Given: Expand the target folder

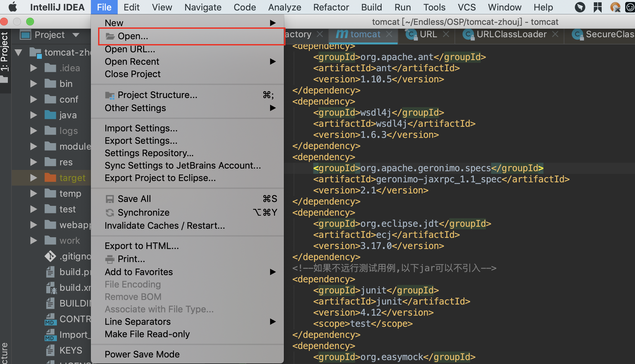Looking at the screenshot, I should [x=33, y=178].
